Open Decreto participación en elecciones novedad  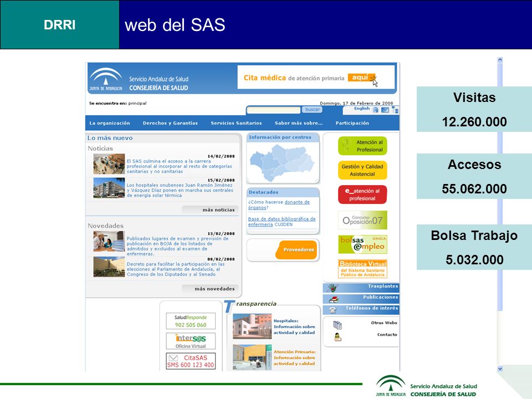point(176,269)
